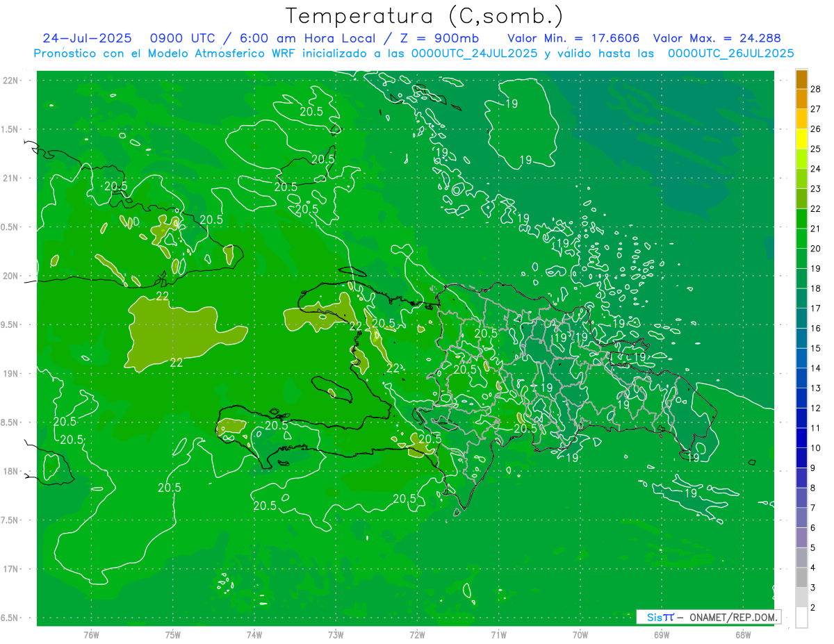Click the '75W' longitude tick label
Image resolution: width=834 pixels, height=644 pixels.
pyautogui.click(x=172, y=635)
